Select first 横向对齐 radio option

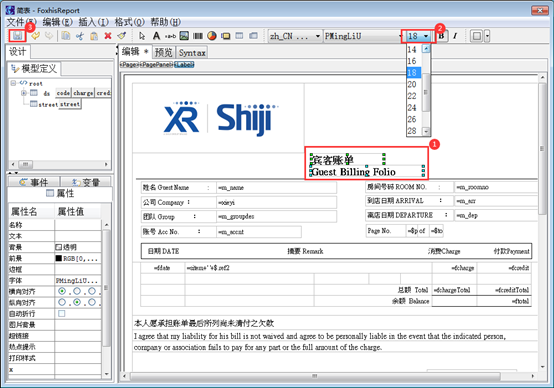click(62, 291)
